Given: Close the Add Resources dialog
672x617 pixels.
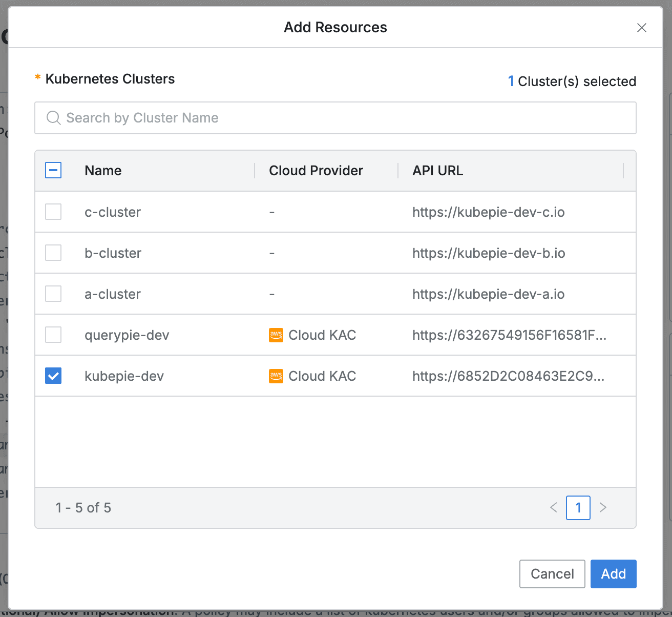Looking at the screenshot, I should click(x=641, y=28).
